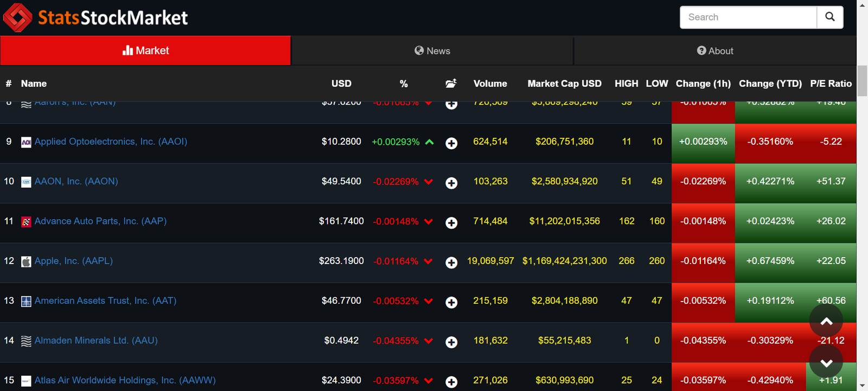Select the Market tab

point(145,51)
